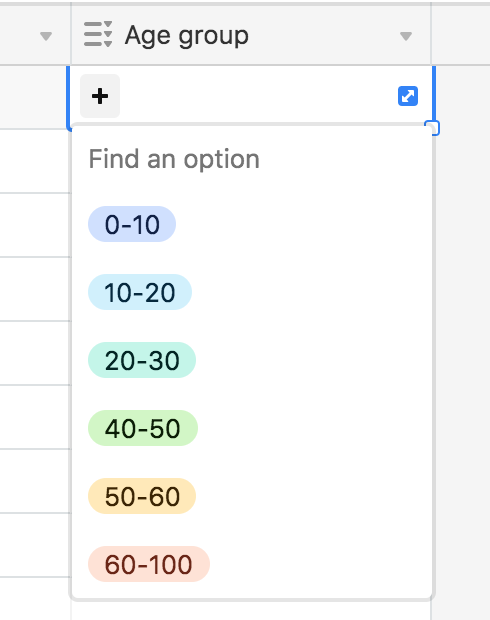Click gray area right of selected Age group cell
Image resolution: width=490 pixels, height=620 pixels.
pyautogui.click(x=464, y=97)
